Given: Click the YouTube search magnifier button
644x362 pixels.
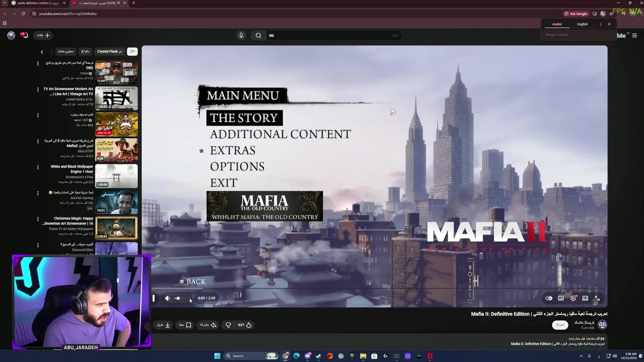Looking at the screenshot, I should click(258, 35).
